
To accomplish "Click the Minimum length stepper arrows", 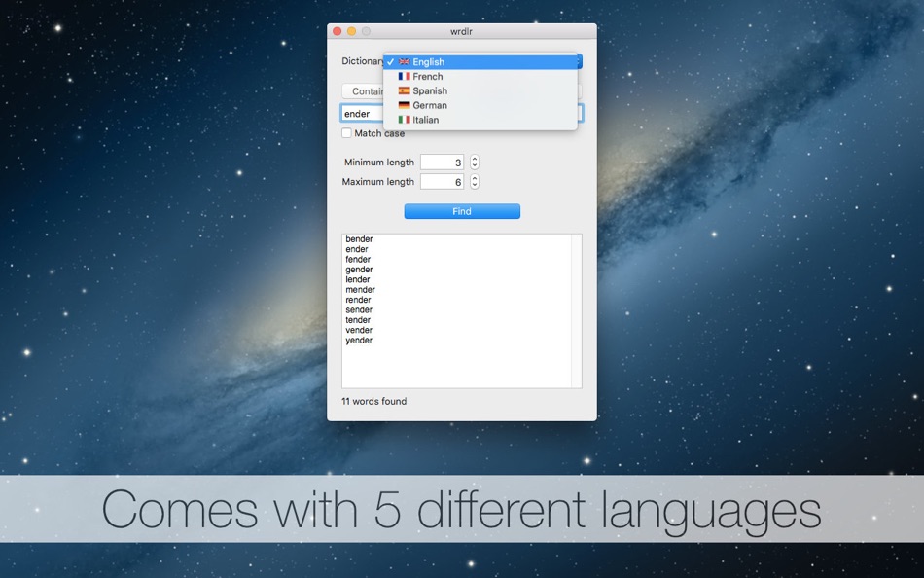I will 475,163.
